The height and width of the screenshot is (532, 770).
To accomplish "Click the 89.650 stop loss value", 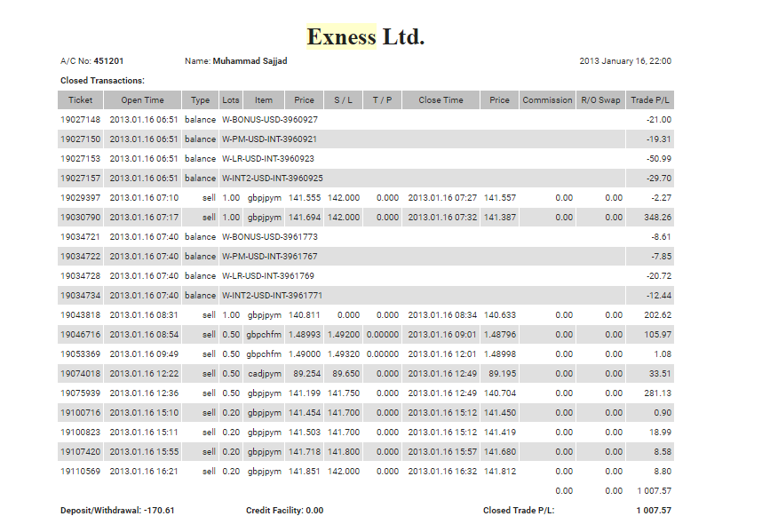I will [x=345, y=374].
